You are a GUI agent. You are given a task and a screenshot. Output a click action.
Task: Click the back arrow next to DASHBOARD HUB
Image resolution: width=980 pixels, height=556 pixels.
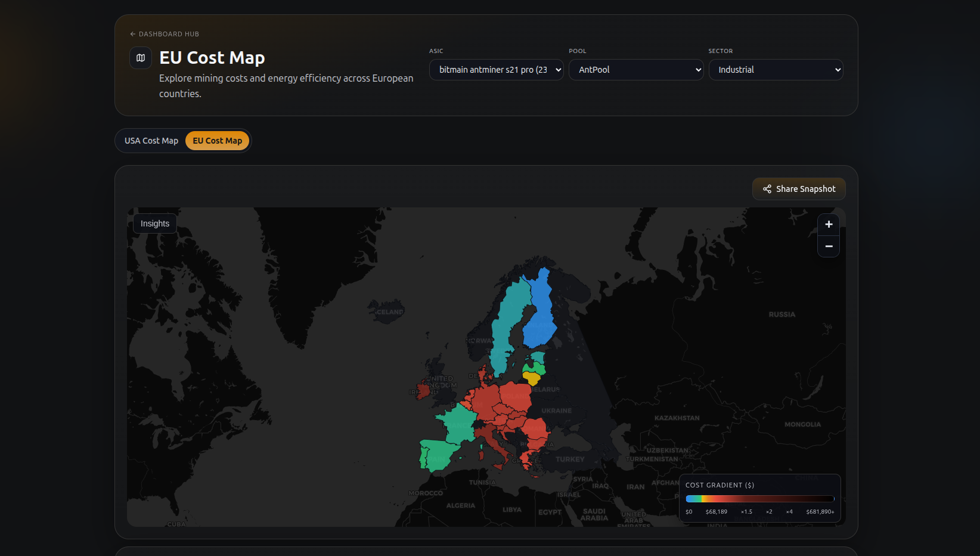[132, 34]
